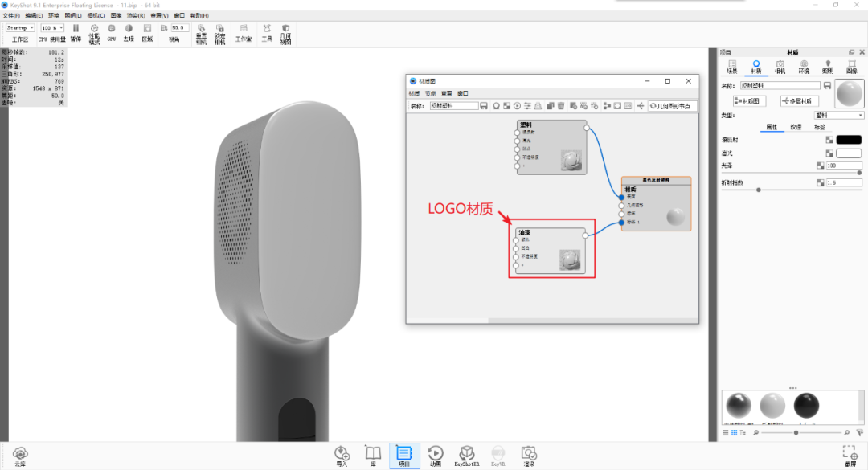Click 几何图形节点 button in Material Graph
The height and width of the screenshot is (470, 868).
click(671, 106)
